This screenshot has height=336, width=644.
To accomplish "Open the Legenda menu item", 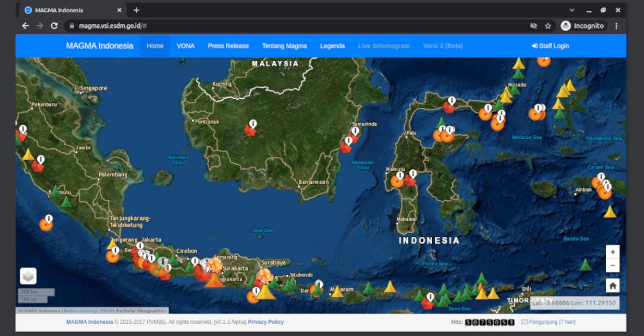I will pos(332,46).
